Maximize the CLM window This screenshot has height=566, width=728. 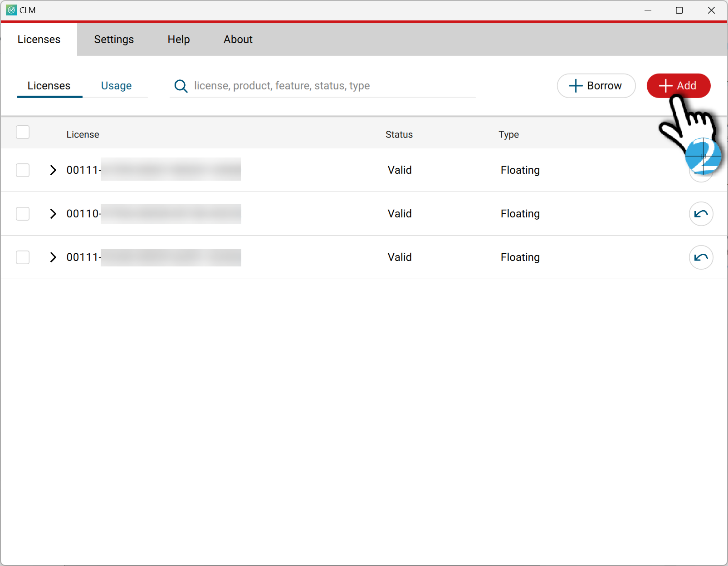679,10
